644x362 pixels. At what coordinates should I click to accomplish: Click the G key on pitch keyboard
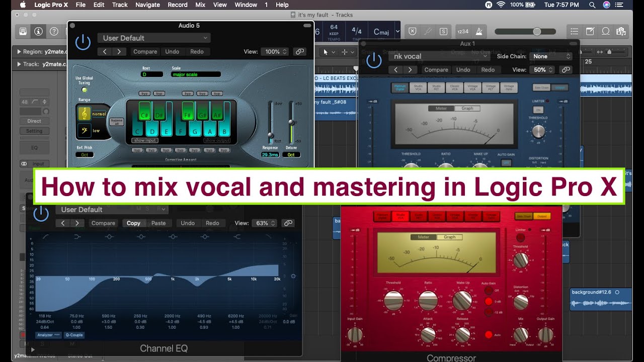195,129
